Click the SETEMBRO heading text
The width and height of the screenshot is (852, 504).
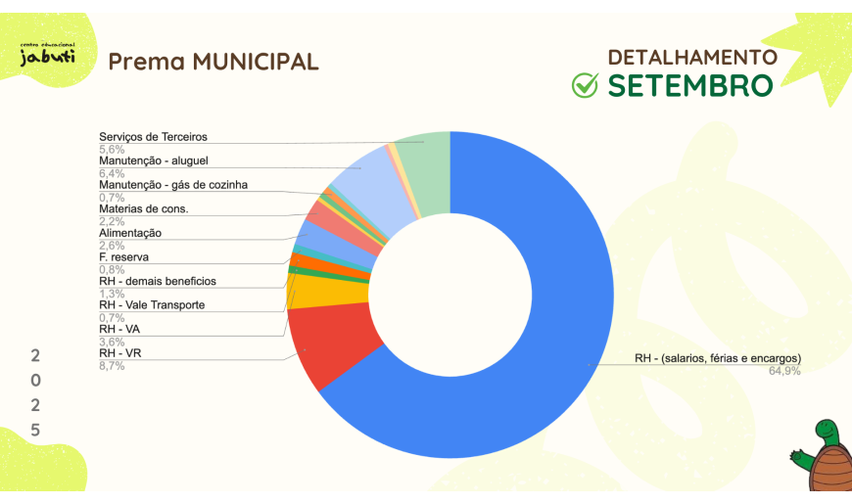[690, 86]
